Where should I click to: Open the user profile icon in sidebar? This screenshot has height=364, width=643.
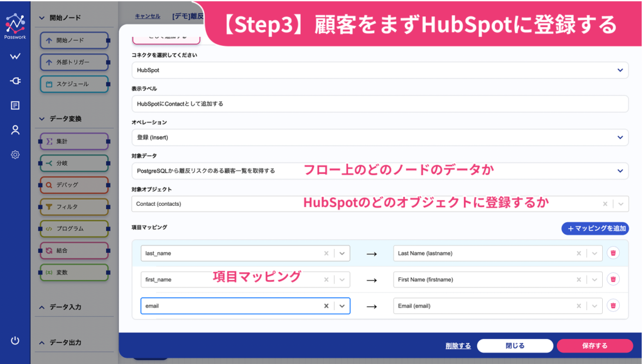15,130
